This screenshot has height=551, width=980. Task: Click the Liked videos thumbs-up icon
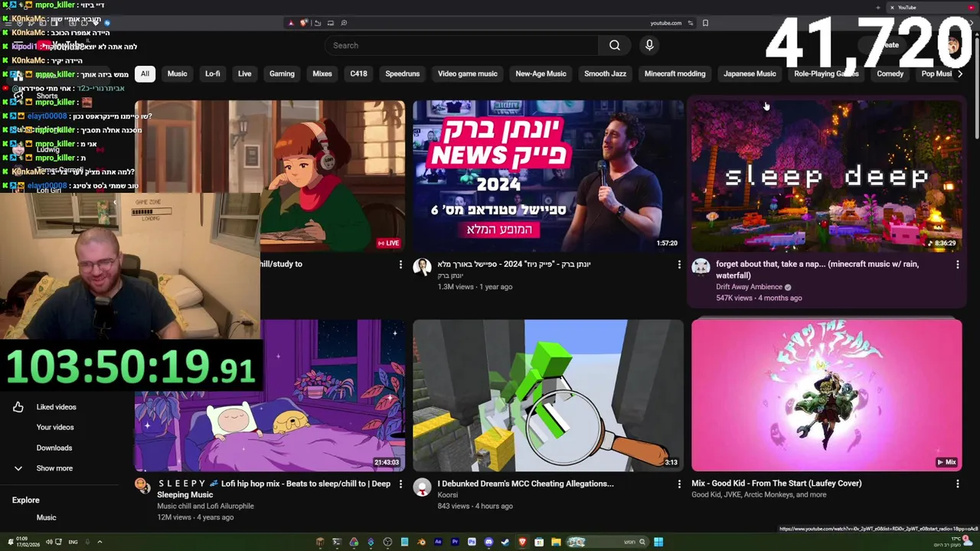(18, 407)
